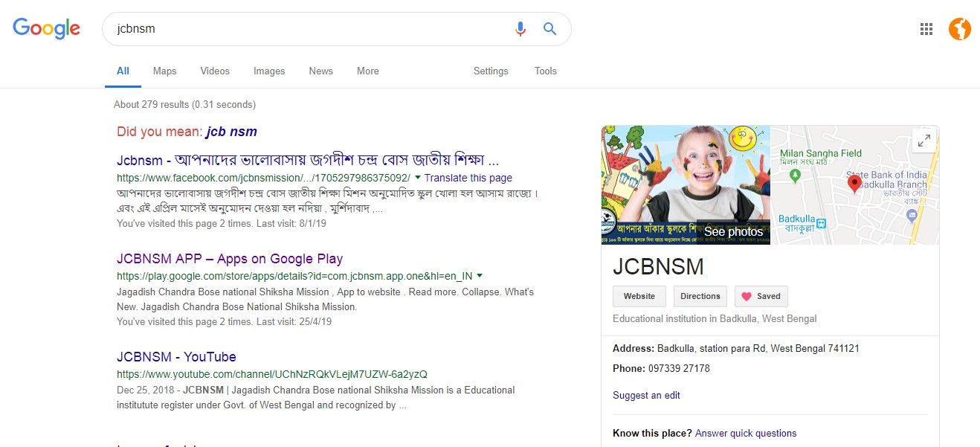Open search Tools
980x447 pixels.
(546, 71)
